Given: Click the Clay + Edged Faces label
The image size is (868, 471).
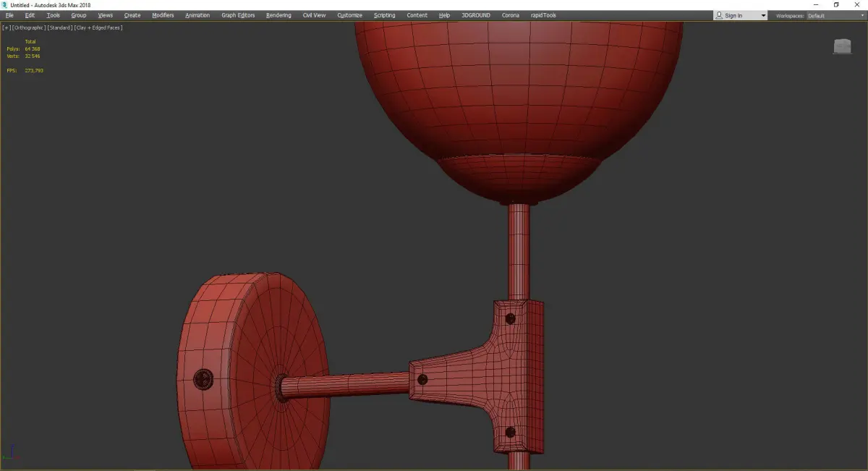Looking at the screenshot, I should coord(98,27).
